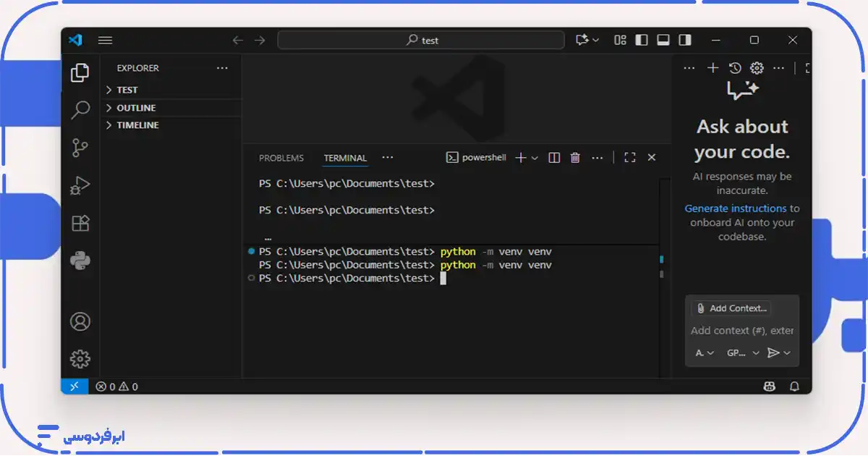Open the Search view in activity bar
The width and height of the screenshot is (868, 456).
click(x=80, y=110)
